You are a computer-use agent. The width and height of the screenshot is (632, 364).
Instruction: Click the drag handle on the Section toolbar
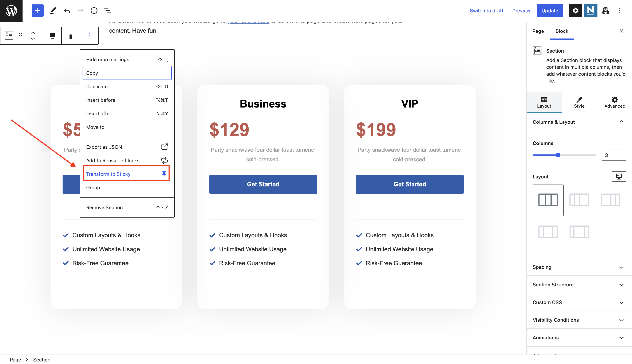point(20,36)
